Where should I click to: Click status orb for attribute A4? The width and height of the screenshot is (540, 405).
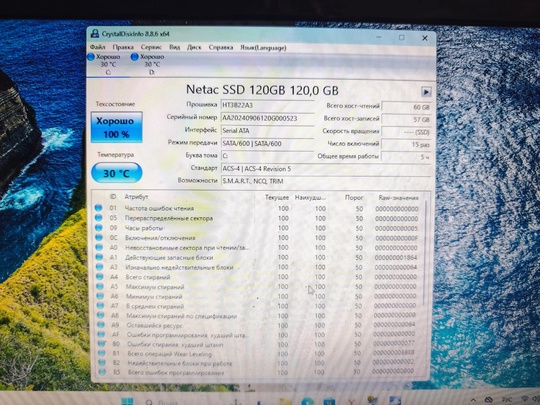(x=100, y=276)
